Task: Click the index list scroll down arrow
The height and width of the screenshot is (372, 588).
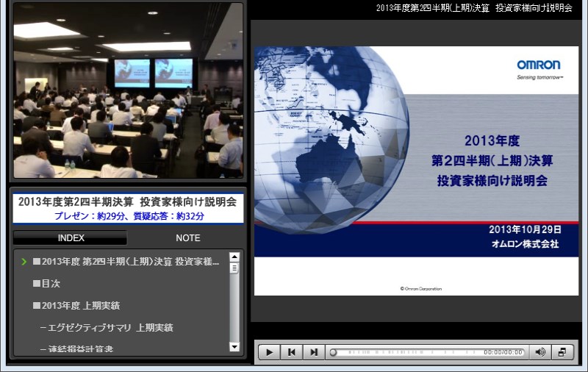Action: [x=234, y=346]
